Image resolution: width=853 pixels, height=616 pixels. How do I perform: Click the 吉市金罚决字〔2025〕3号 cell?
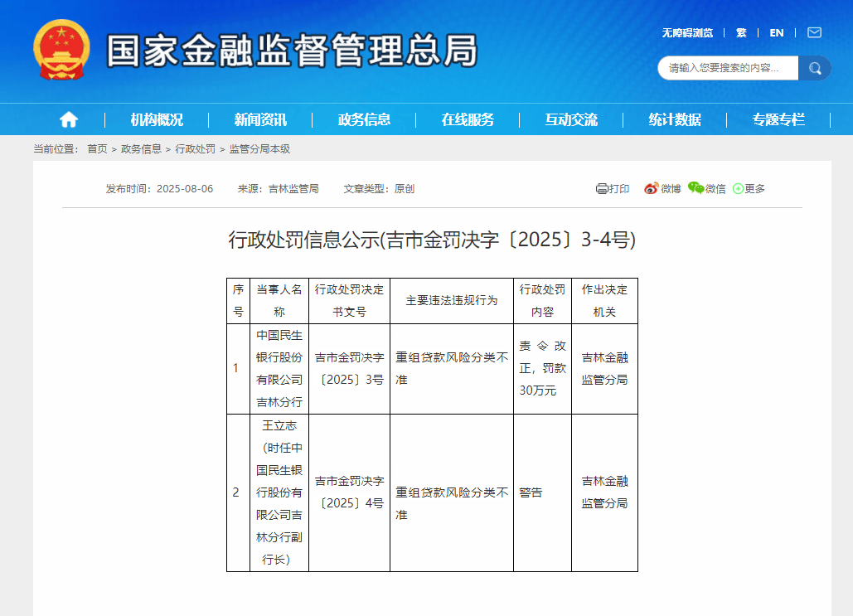click(x=349, y=369)
